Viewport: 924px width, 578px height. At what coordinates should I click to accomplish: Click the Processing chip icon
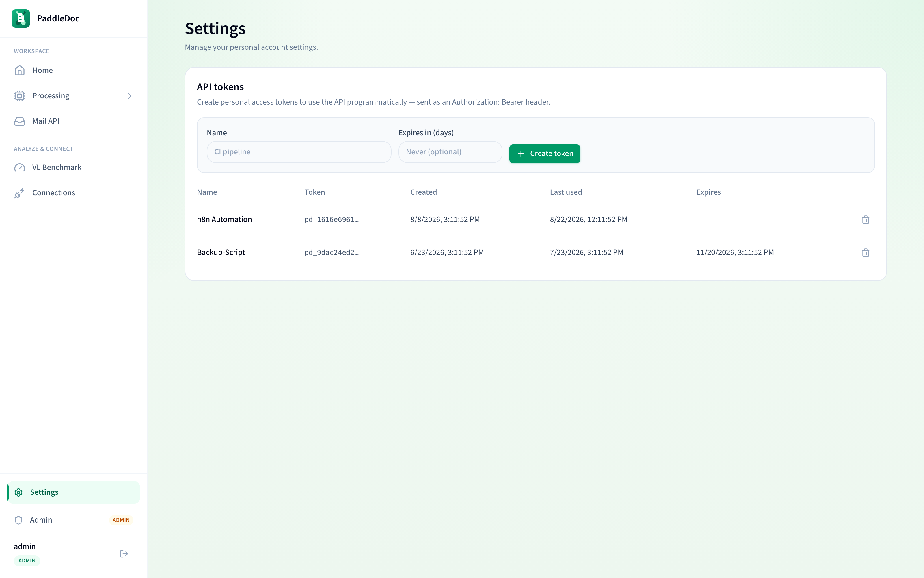pos(19,96)
